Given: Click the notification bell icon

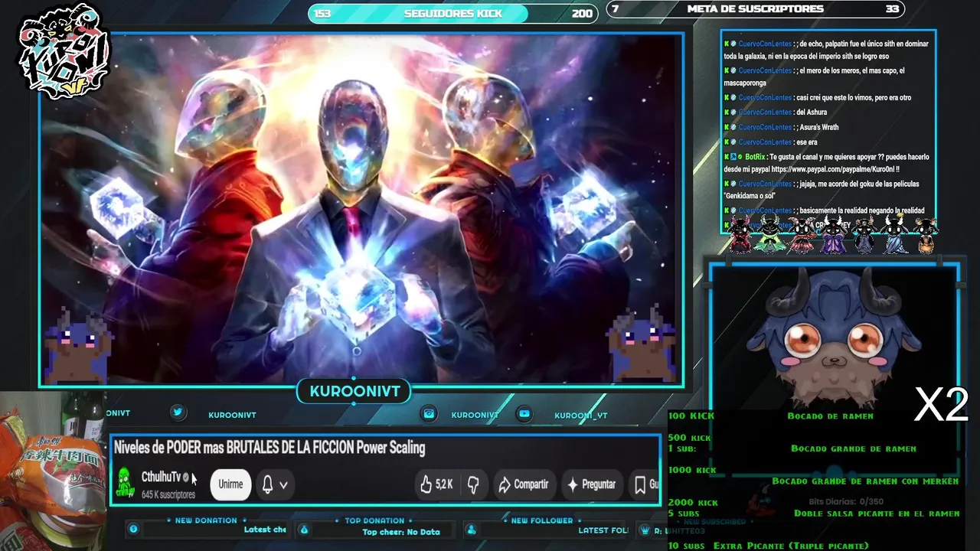Looking at the screenshot, I should [x=267, y=484].
